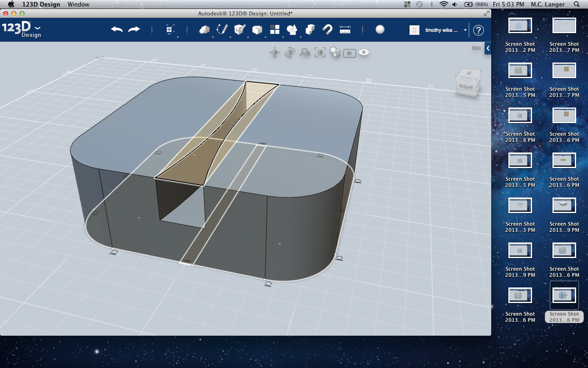The height and width of the screenshot is (368, 588).
Task: Open the Modify tool menu
Action: [x=257, y=29]
